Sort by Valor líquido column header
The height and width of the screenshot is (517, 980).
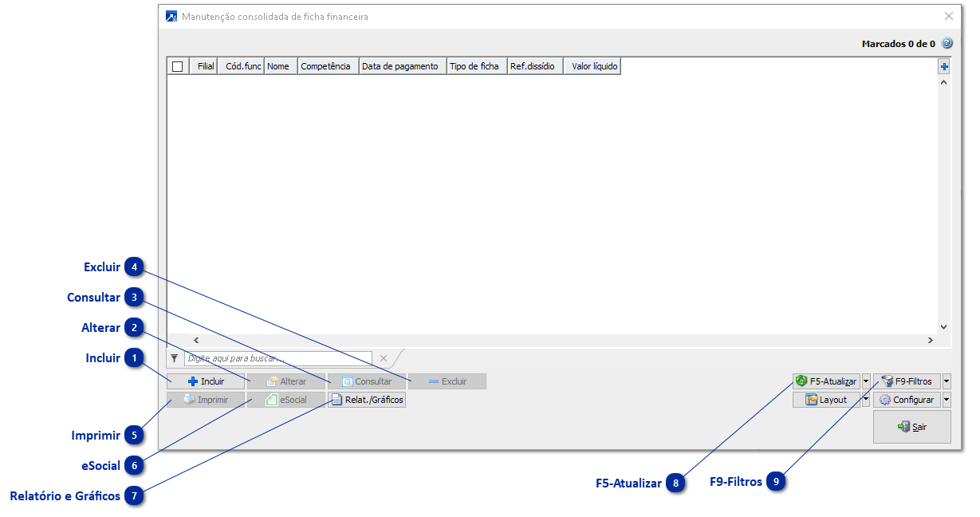coord(592,66)
